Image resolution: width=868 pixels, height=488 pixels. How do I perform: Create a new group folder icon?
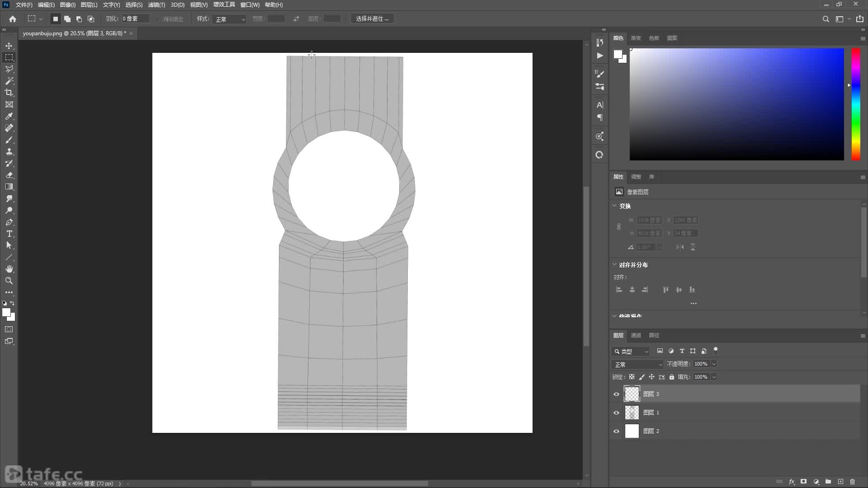tap(828, 482)
